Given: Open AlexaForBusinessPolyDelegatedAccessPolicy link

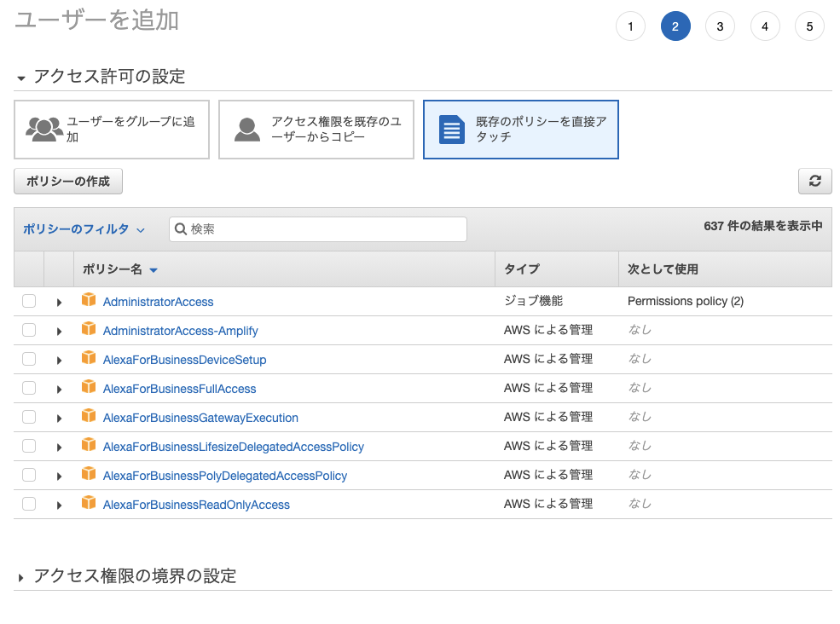Looking at the screenshot, I should [x=225, y=476].
